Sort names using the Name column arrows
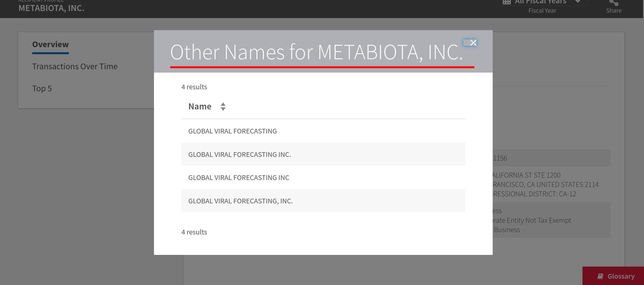Viewport: 644px width, 285px height. coord(223,106)
